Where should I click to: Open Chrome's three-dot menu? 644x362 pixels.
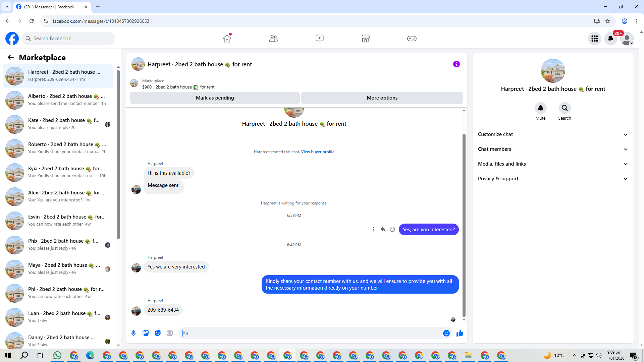pos(637,21)
